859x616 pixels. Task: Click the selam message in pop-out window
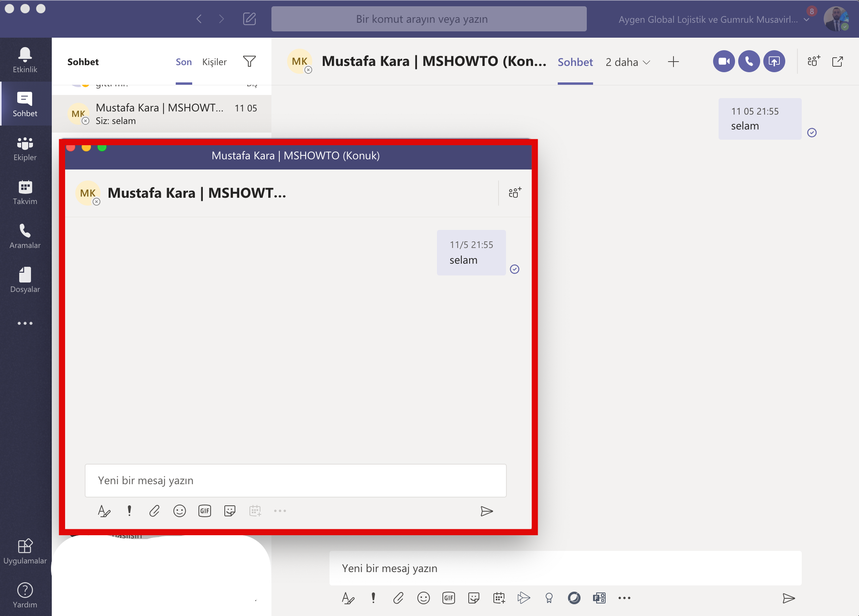point(471,253)
